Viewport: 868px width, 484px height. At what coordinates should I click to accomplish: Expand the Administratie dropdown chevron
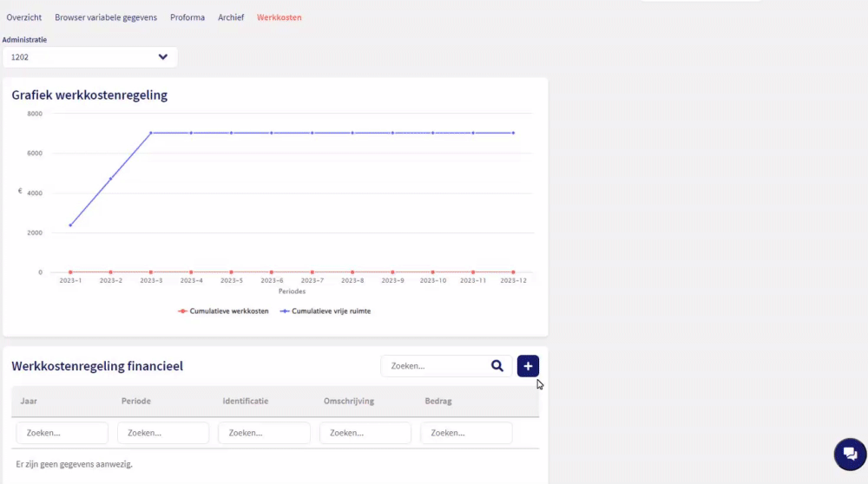[162, 57]
